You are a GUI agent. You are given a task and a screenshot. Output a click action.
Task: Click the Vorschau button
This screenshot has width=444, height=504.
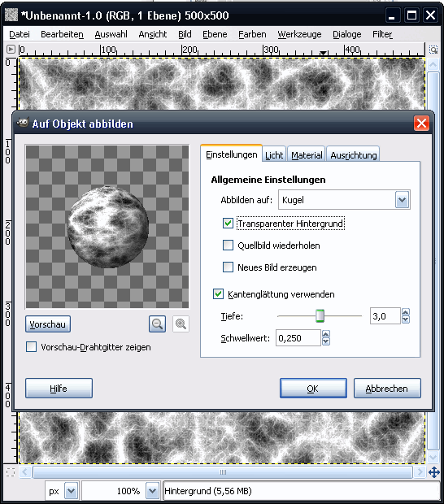pos(48,324)
